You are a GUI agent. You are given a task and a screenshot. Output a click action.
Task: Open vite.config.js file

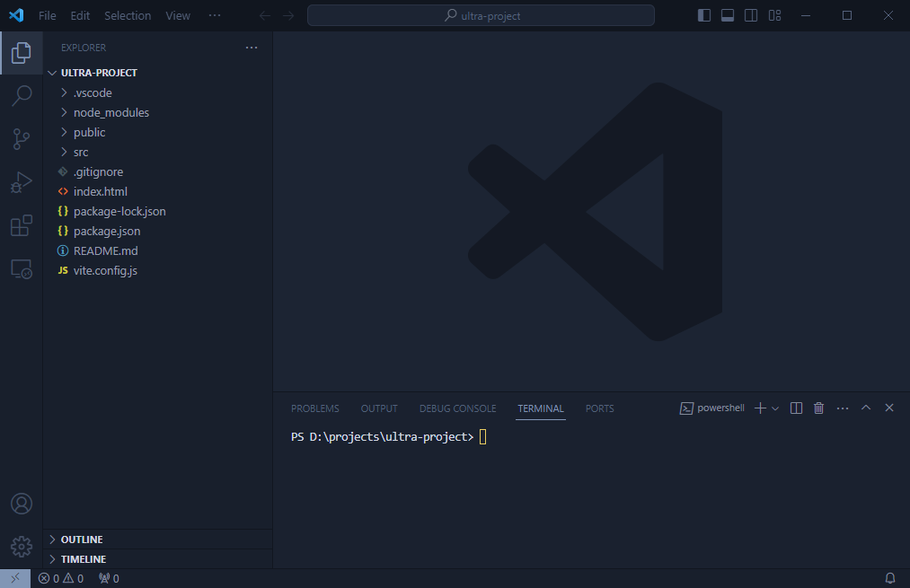pyautogui.click(x=157, y=270)
